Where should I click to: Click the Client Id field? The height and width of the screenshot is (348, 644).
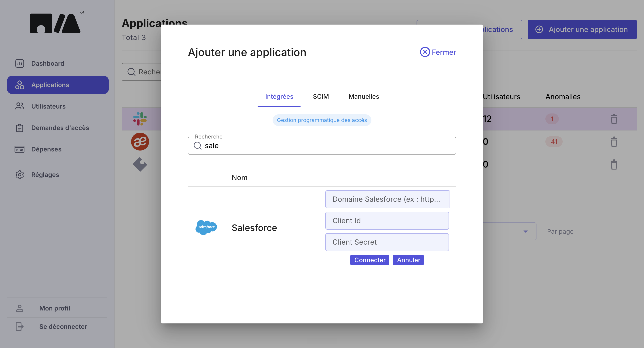[387, 221]
